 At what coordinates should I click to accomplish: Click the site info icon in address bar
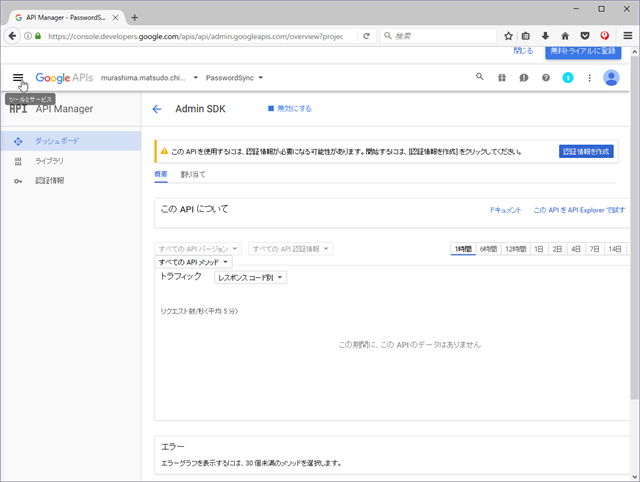(28, 36)
